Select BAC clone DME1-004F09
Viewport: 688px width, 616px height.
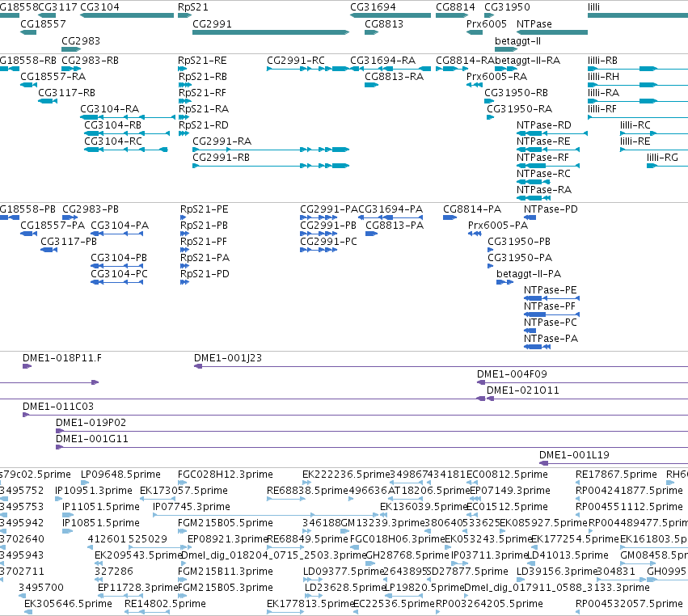click(x=512, y=374)
